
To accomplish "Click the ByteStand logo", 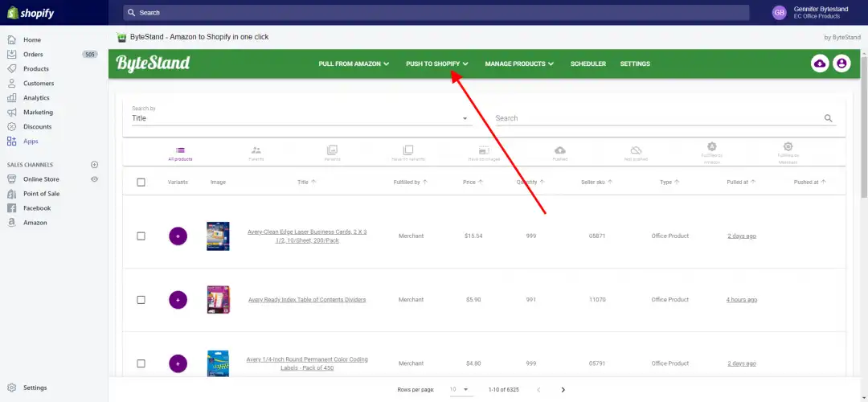I will [153, 64].
